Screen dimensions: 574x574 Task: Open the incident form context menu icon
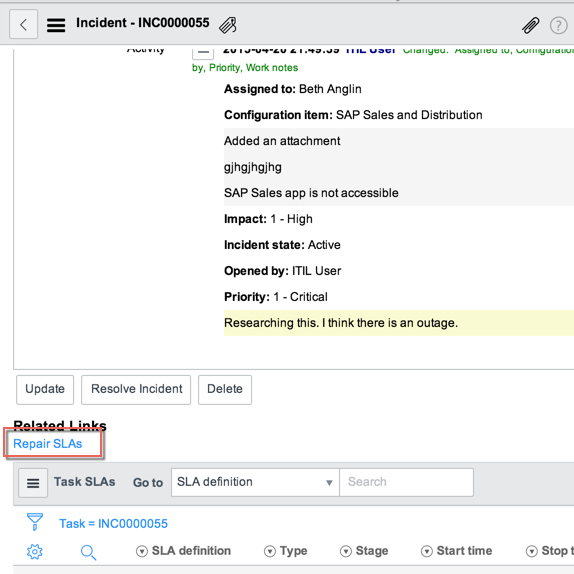[x=56, y=25]
